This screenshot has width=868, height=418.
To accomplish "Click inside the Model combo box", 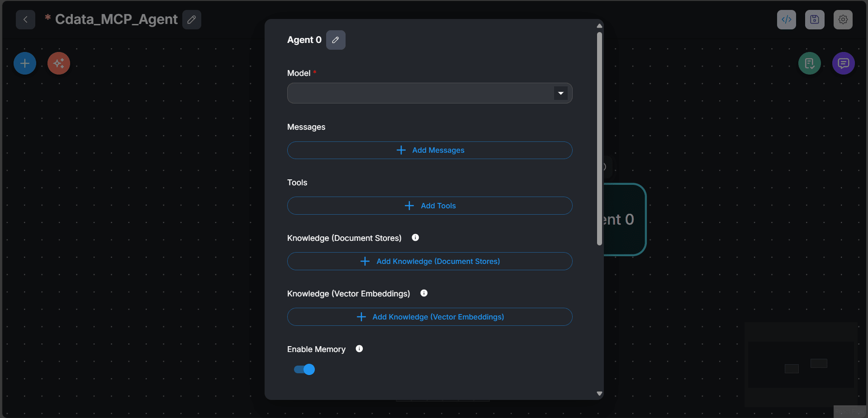I will pos(418,93).
